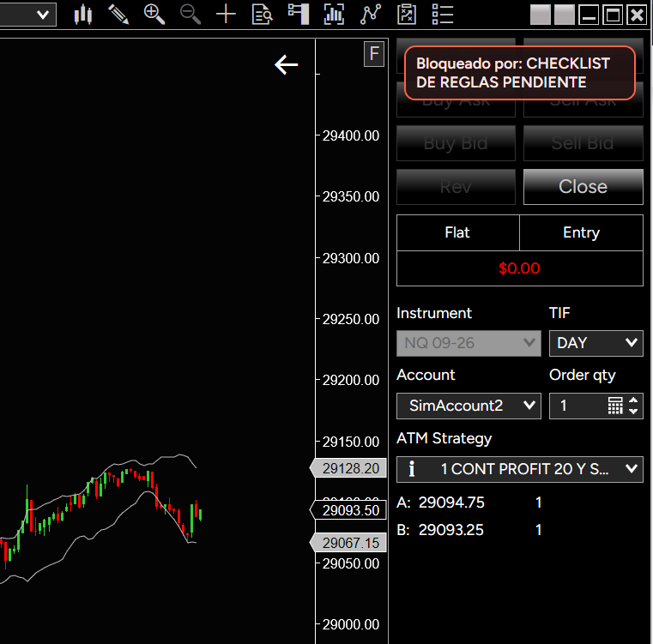Screen dimensions: 653x644
Task: Click the 29000.00 axis label
Action: [351, 625]
